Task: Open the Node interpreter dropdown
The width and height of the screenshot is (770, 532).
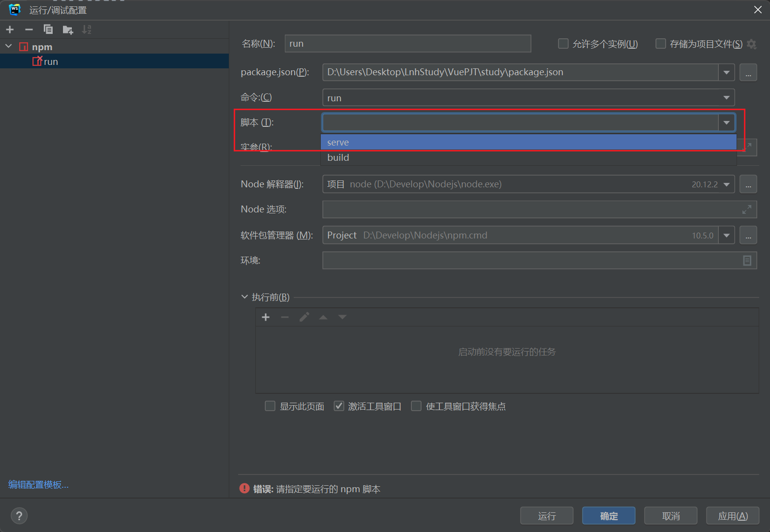Action: pyautogui.click(x=726, y=184)
